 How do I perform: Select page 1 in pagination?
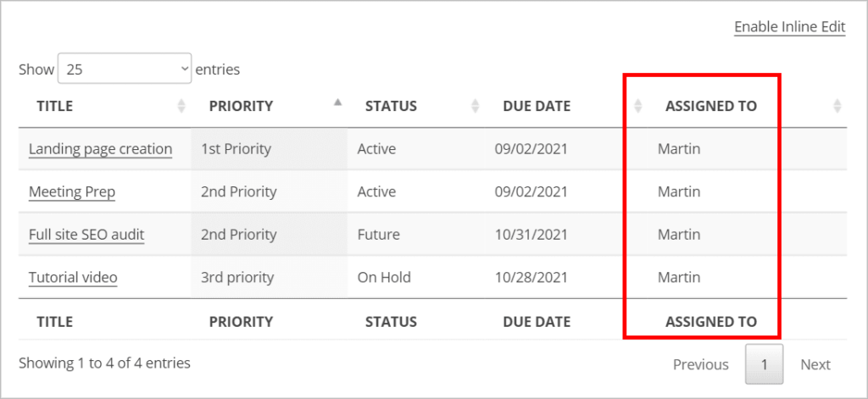pyautogui.click(x=764, y=364)
